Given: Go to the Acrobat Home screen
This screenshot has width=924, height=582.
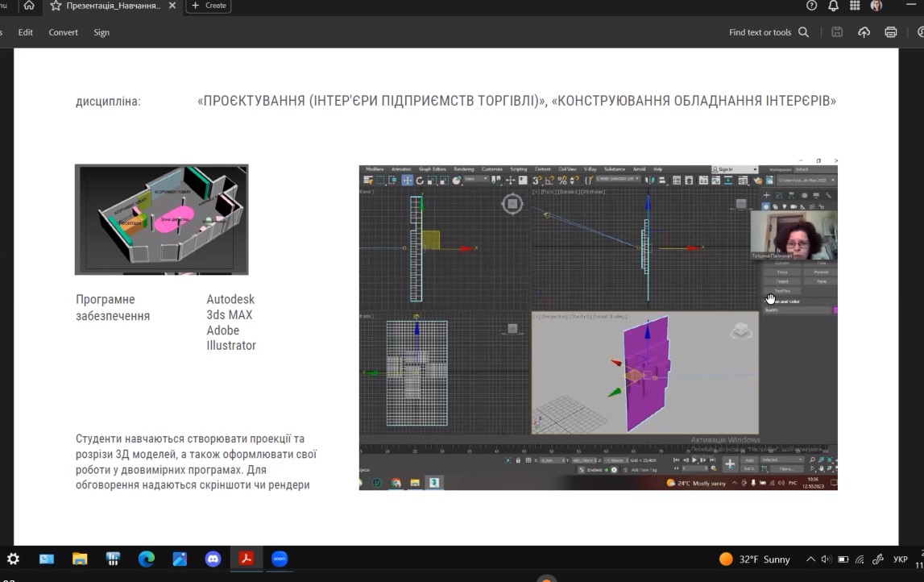Looking at the screenshot, I should (x=29, y=6).
